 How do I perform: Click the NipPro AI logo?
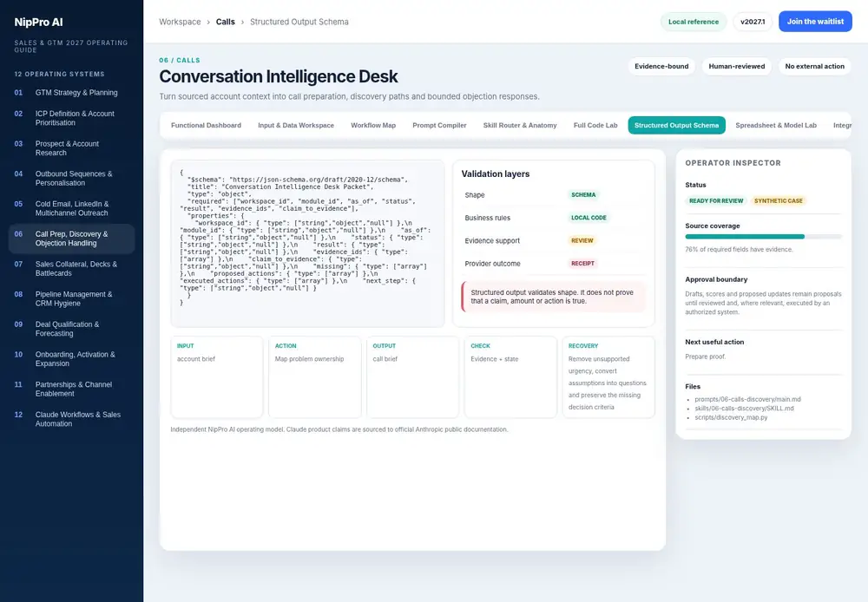[x=39, y=23]
